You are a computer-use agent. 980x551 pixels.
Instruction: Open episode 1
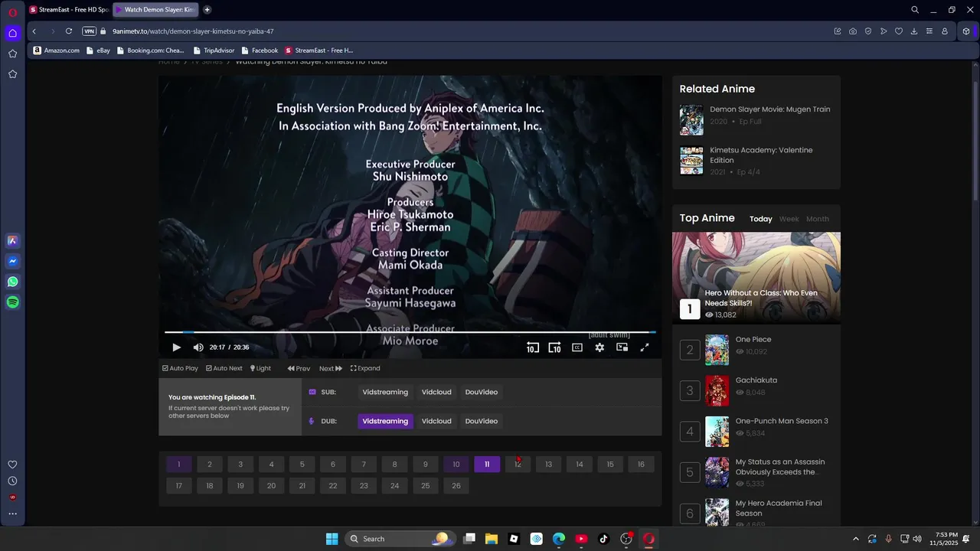pyautogui.click(x=179, y=465)
